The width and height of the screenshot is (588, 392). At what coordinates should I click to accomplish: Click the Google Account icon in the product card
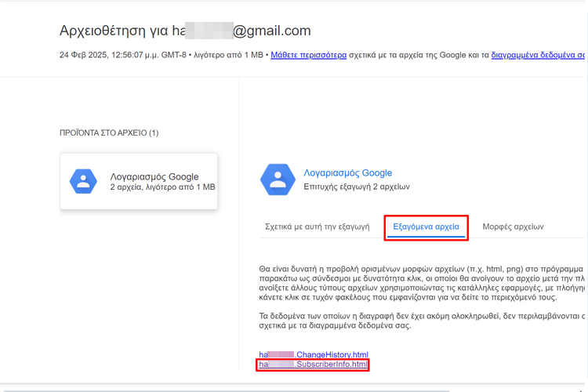[83, 181]
